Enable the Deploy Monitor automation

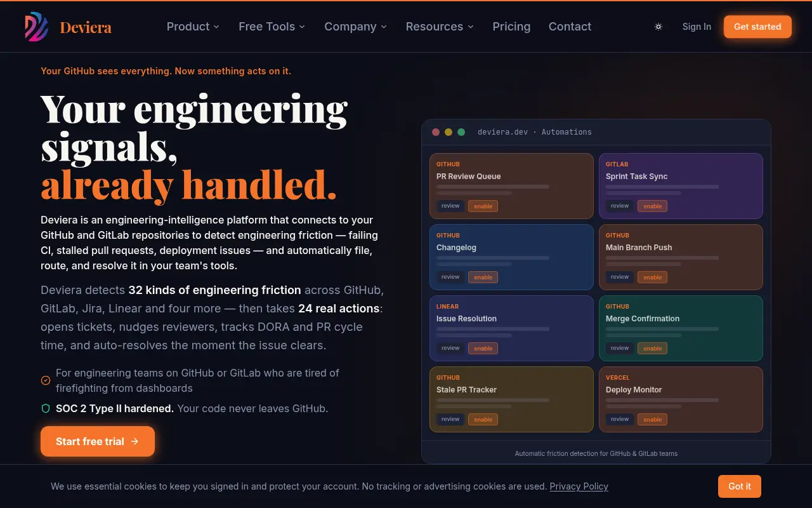click(x=652, y=419)
